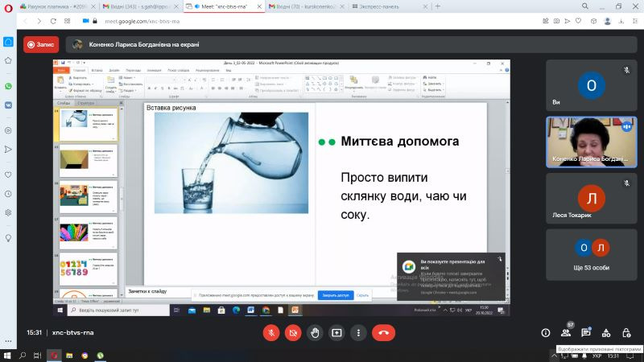The width and height of the screenshot is (644, 362).
Task: Click the address bar meet.google.com URL
Action: [x=142, y=21]
